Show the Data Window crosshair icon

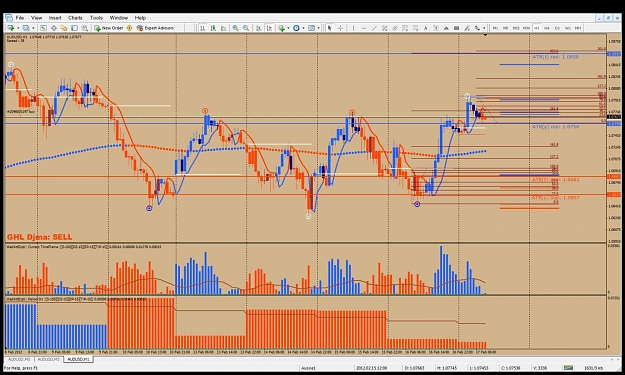[53, 28]
